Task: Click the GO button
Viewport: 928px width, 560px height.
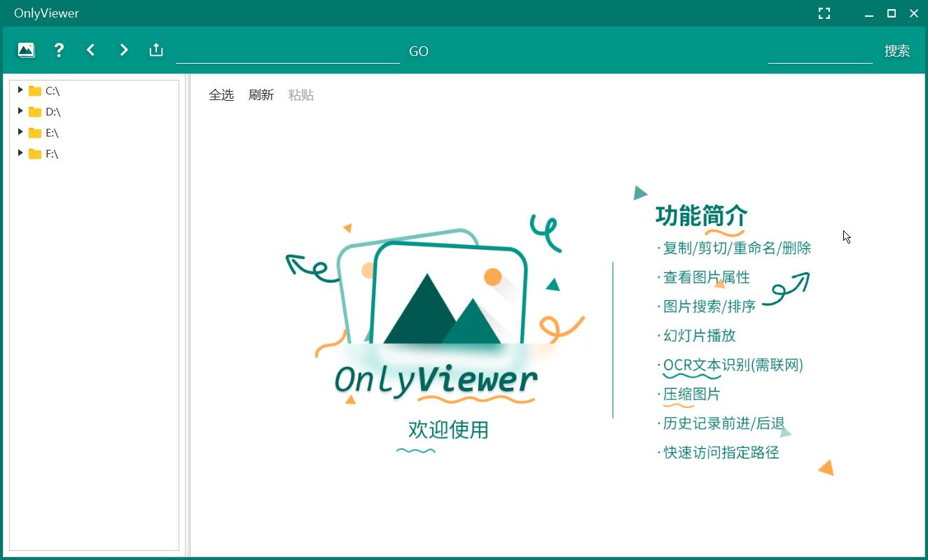Action: coord(419,51)
